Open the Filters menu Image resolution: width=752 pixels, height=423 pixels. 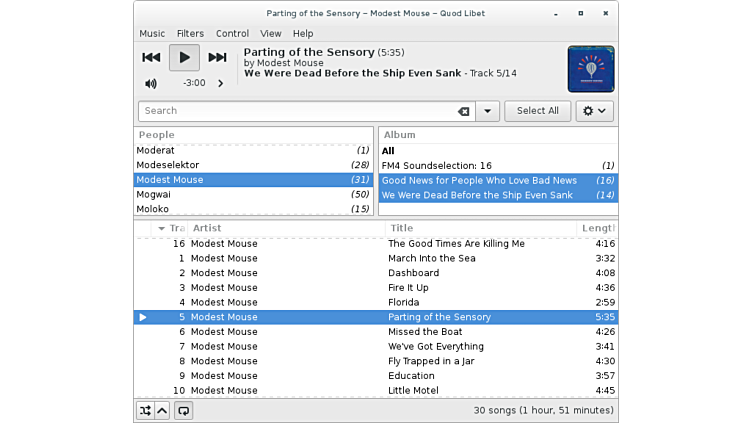190,34
